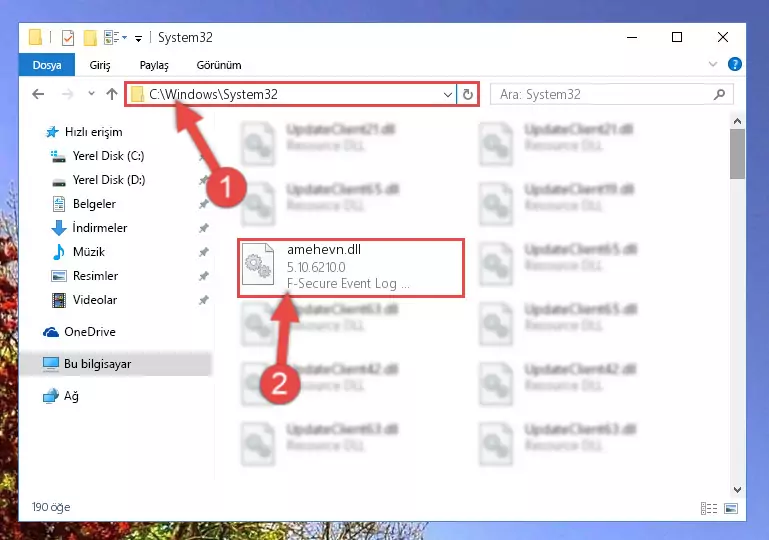The image size is (769, 540).
Task: Click the pin icon beside Videolar
Action: click(x=204, y=300)
